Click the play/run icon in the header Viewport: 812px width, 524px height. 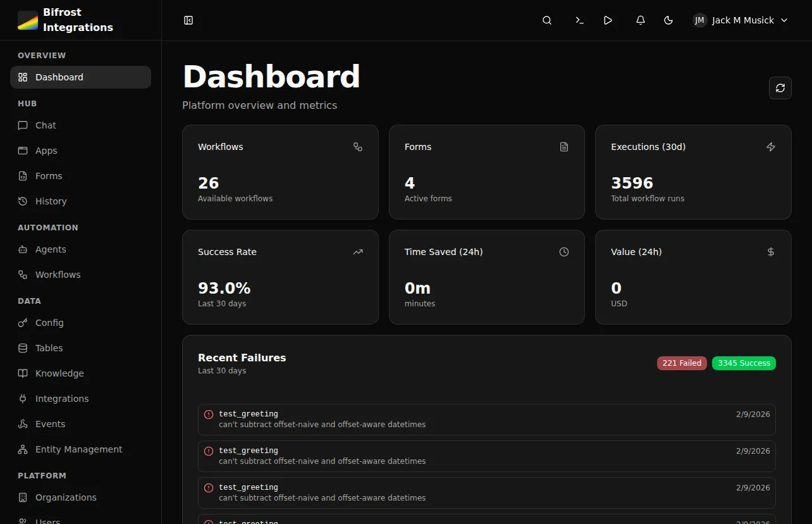(x=608, y=20)
